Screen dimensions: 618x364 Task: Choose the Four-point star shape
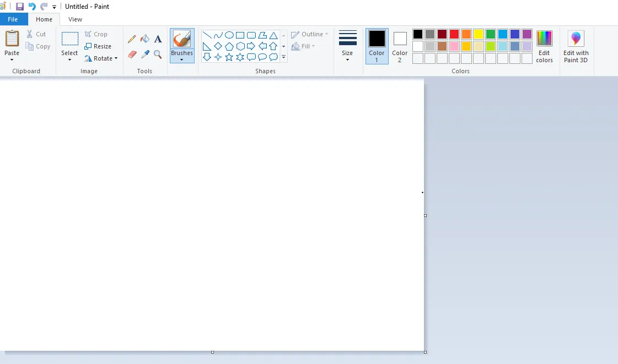(218, 57)
